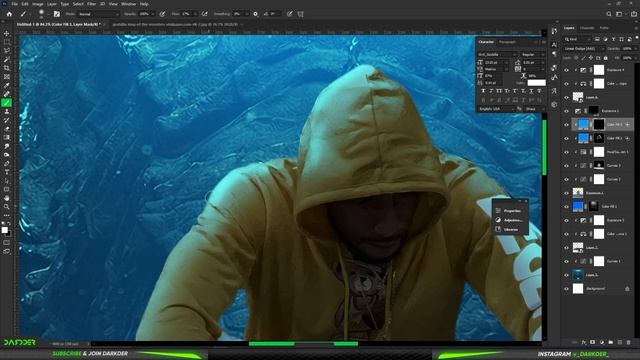The width and height of the screenshot is (640, 360).
Task: Switch to the second document tab
Action: pos(175,24)
